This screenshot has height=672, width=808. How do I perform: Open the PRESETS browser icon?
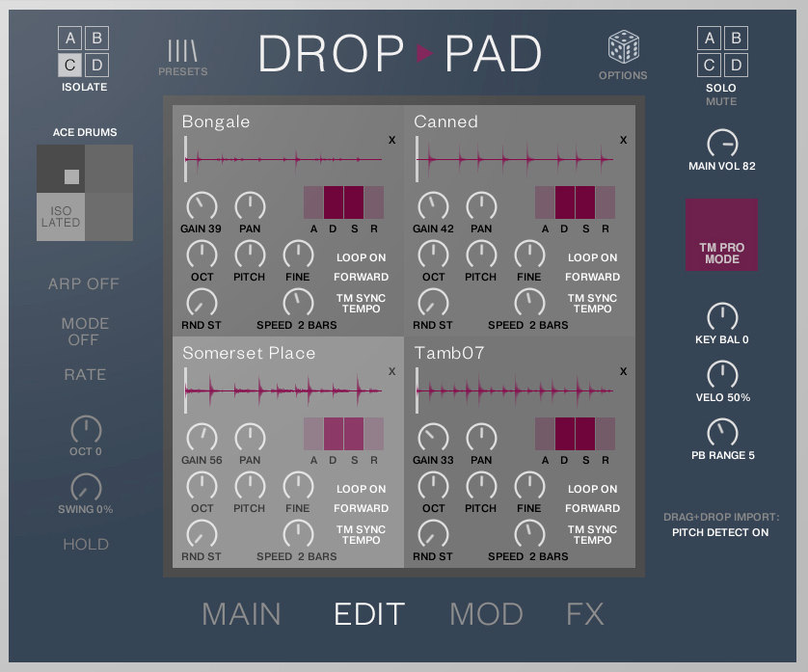(182, 48)
